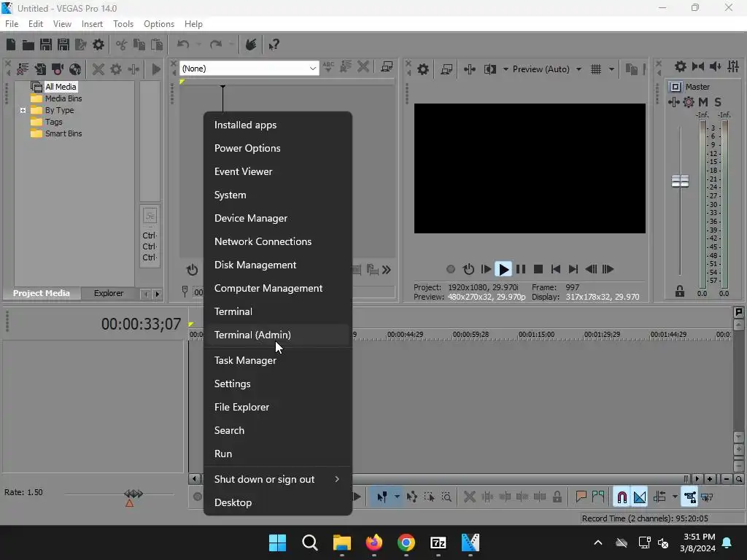Open Normal Edit tool dropdown arrow

tap(397, 497)
